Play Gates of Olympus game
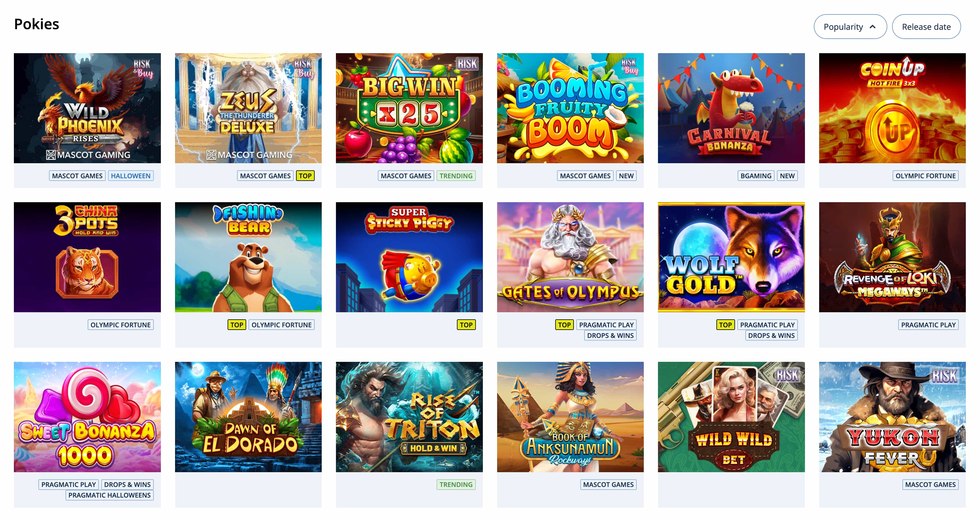980x520 pixels. click(570, 257)
